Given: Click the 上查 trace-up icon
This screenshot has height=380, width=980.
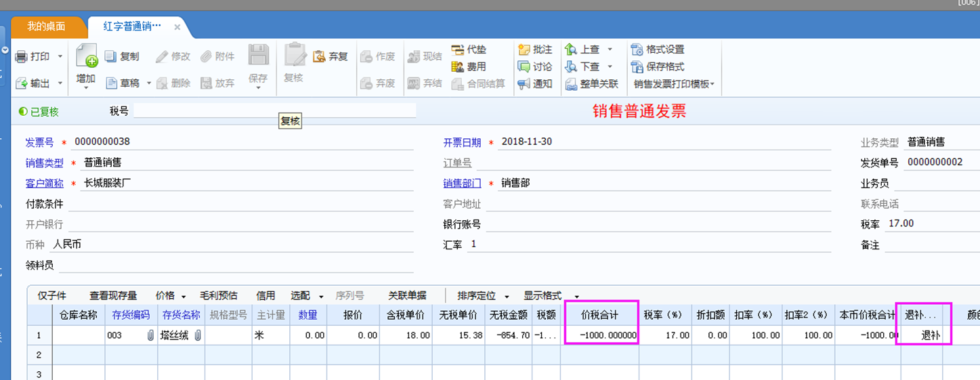Looking at the screenshot, I should pos(571,49).
